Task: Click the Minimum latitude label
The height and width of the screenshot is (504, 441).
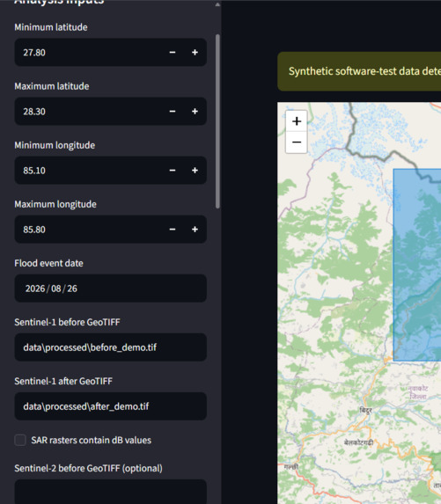Action: [x=51, y=27]
